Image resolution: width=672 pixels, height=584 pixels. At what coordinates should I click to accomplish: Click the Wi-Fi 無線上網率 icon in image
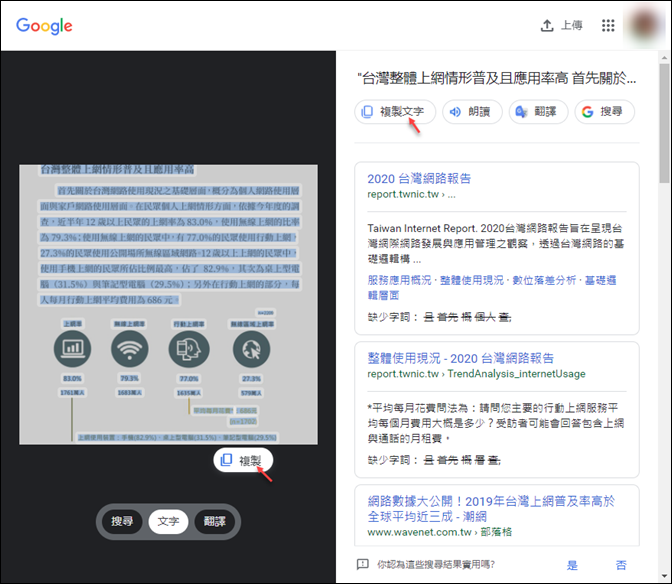click(x=129, y=349)
